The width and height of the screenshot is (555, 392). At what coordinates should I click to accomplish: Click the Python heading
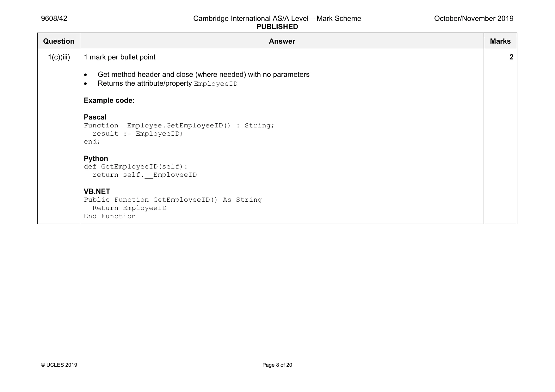96,159
